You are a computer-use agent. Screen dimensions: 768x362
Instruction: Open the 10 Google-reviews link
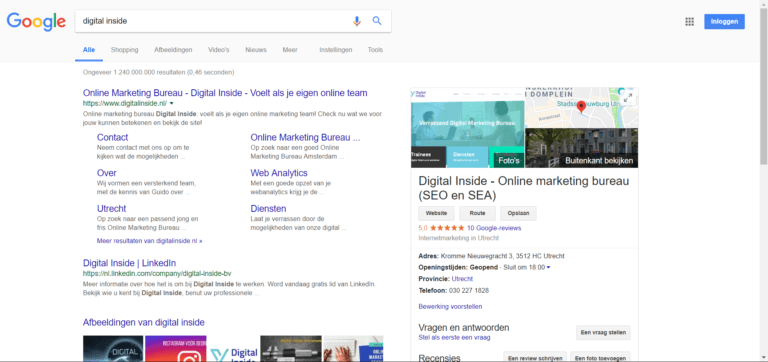pyautogui.click(x=494, y=228)
